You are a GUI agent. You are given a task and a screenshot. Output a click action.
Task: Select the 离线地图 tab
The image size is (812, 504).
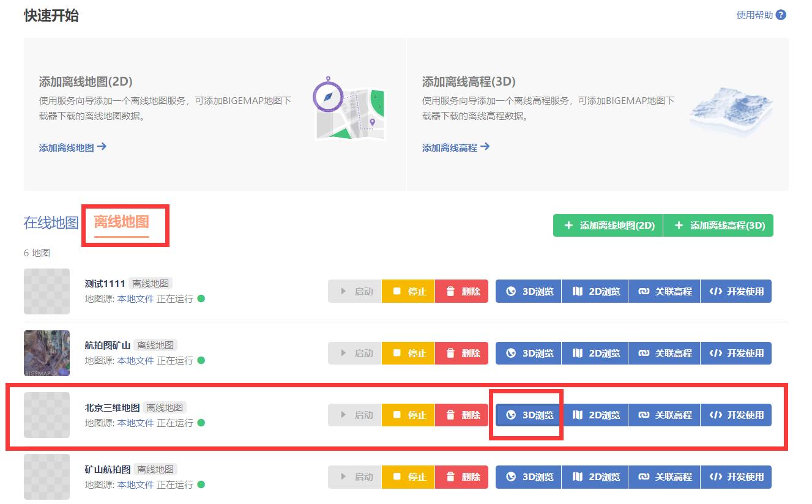click(121, 221)
